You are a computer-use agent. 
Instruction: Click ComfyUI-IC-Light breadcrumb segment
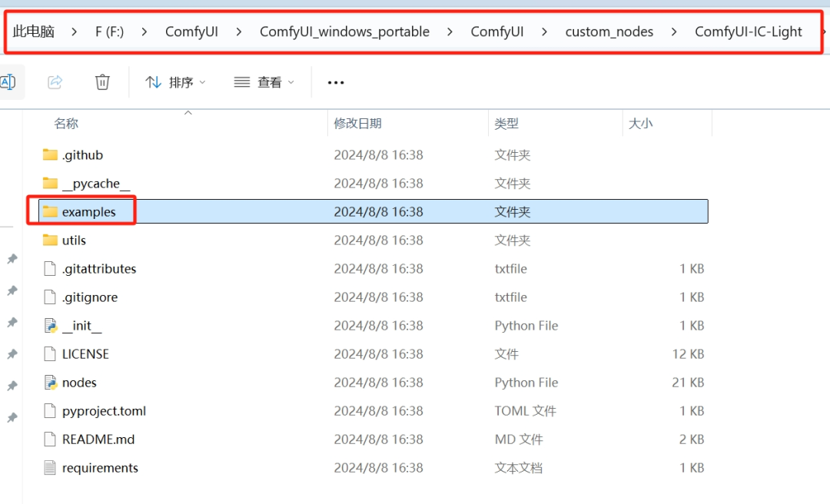click(x=749, y=31)
